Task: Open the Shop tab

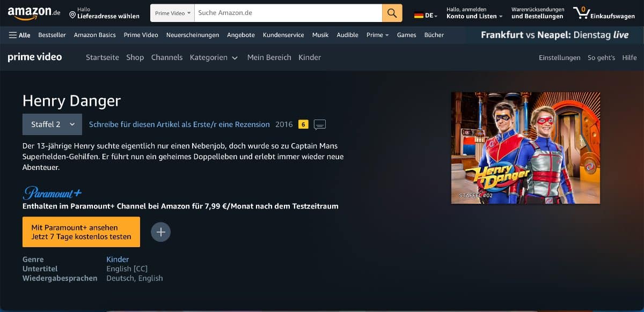Action: 135,57
